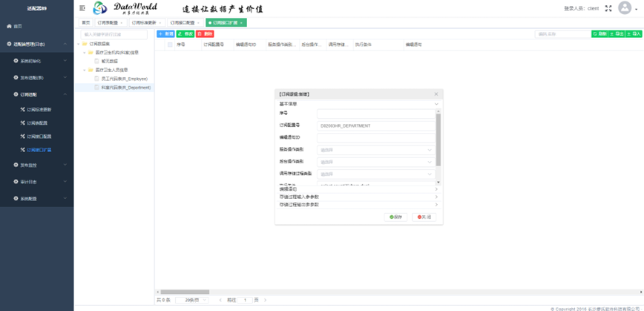Close the dialog with the X icon

click(436, 94)
